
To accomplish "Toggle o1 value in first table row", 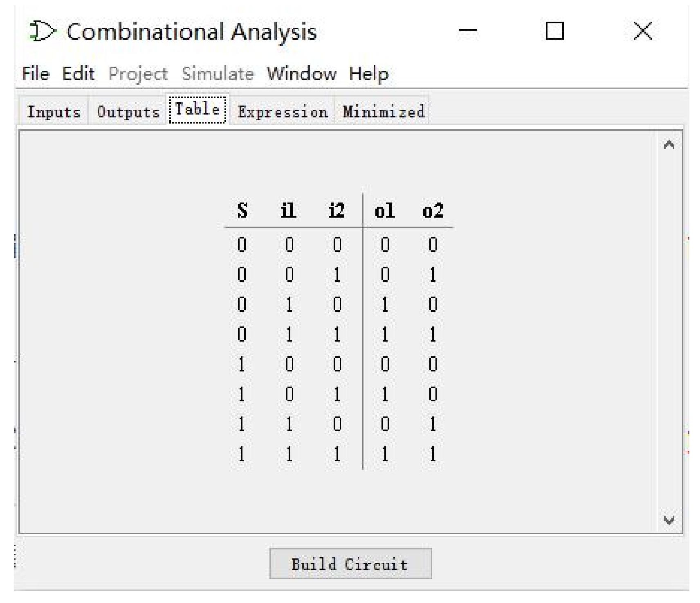I will (x=385, y=245).
